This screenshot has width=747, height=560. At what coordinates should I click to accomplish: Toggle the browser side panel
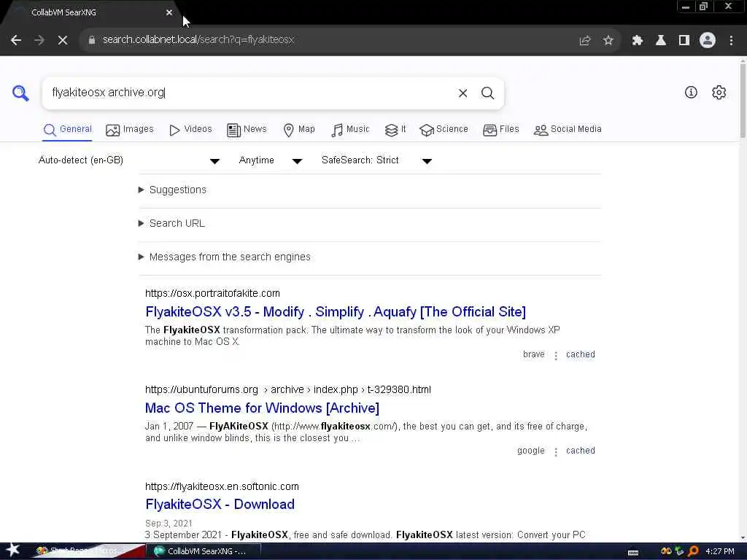point(684,41)
